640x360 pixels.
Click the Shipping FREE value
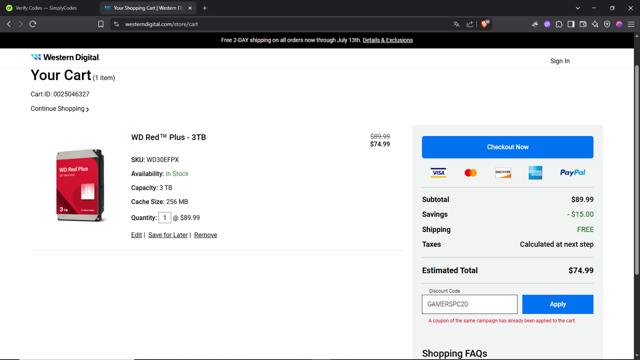pos(585,229)
